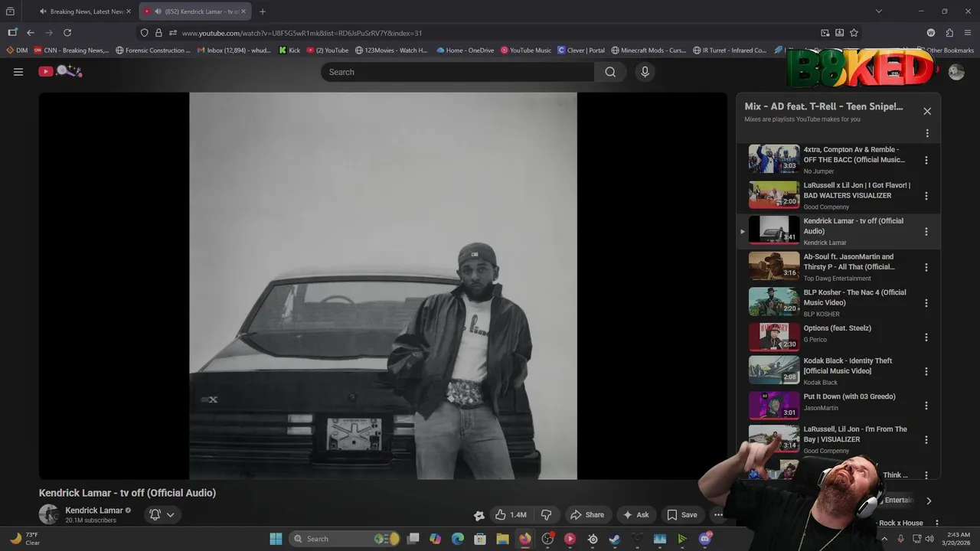
Task: Go back using browser back arrow
Action: pyautogui.click(x=31, y=33)
